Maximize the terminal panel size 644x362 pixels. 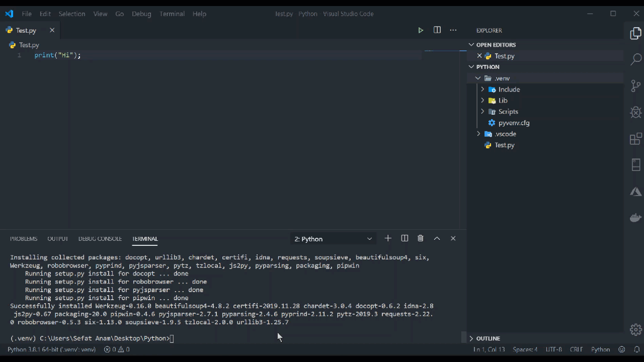[437, 238]
